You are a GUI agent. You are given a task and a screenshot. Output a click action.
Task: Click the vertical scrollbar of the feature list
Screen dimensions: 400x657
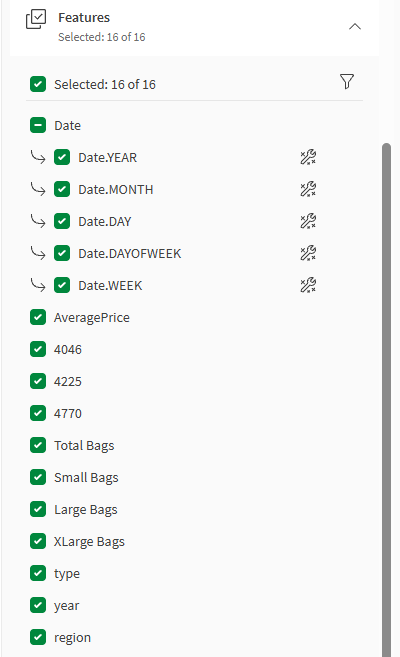click(387, 400)
